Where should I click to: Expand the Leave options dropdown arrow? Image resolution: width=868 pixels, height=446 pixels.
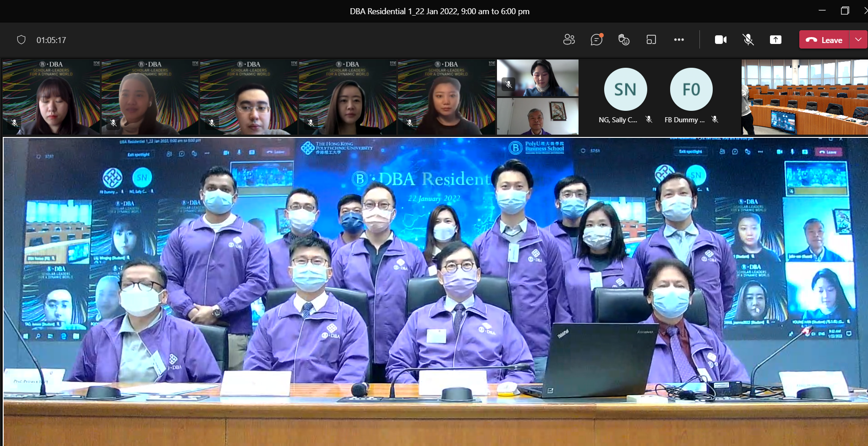tap(858, 40)
